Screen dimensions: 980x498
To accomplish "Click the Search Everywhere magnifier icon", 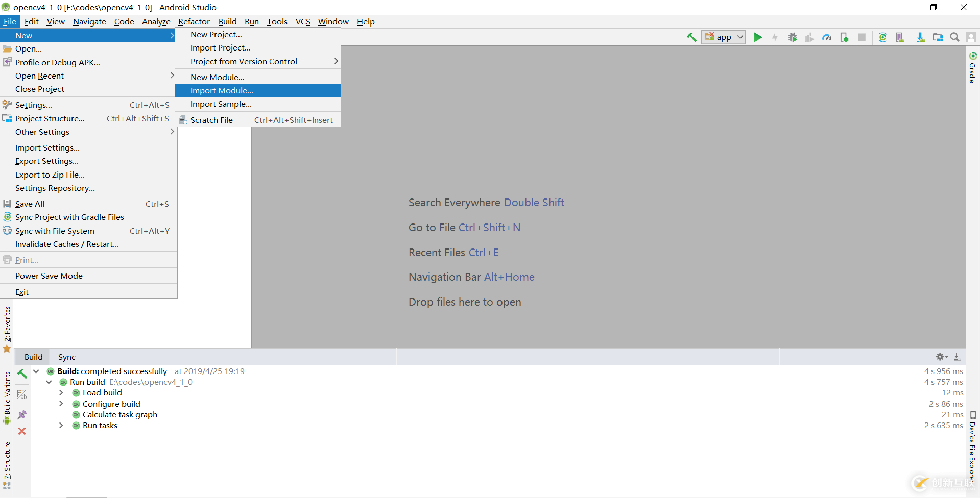I will pos(954,37).
